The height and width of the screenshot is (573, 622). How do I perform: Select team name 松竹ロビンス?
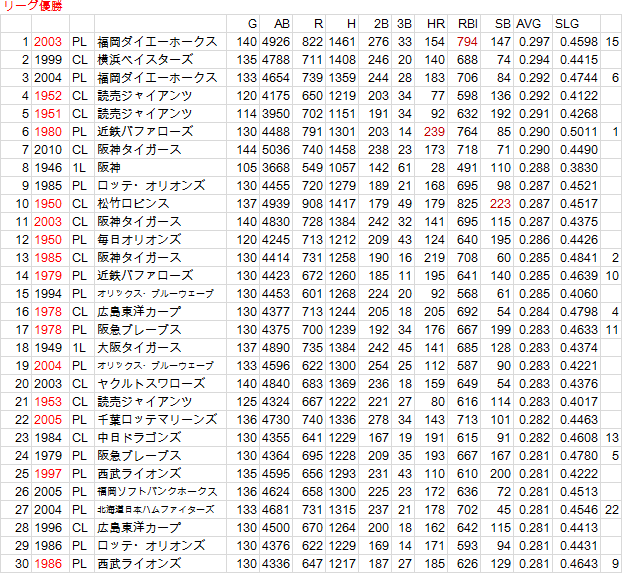click(x=133, y=204)
